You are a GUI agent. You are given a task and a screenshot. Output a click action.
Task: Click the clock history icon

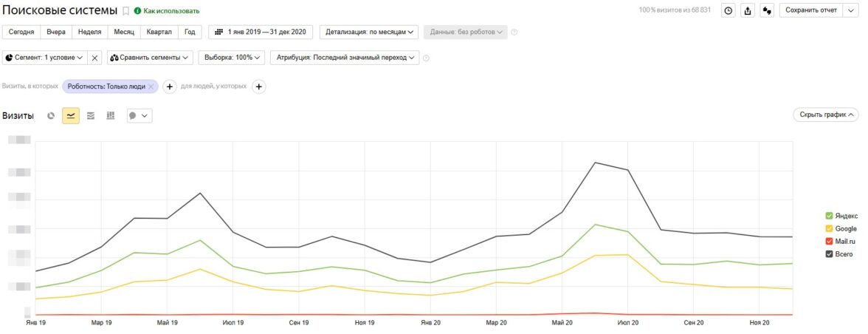click(x=728, y=10)
